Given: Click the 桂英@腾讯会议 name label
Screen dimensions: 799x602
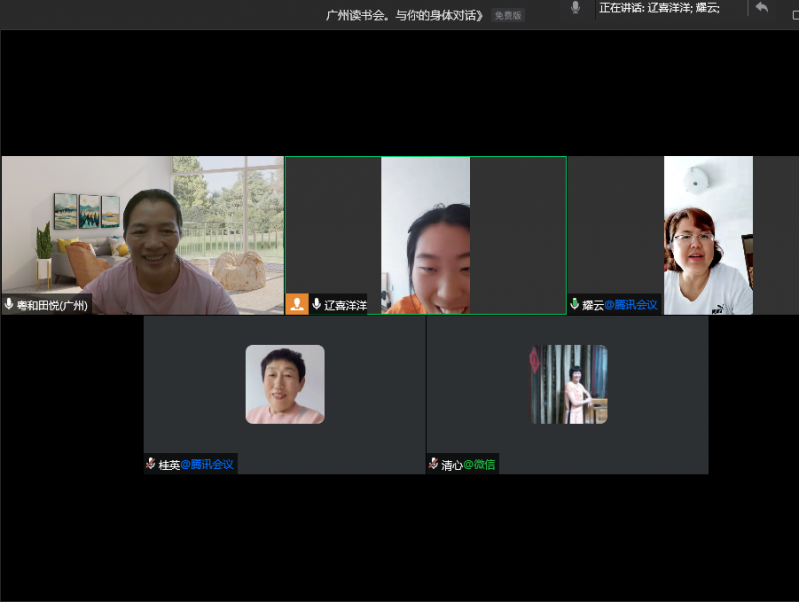Looking at the screenshot, I should (196, 465).
